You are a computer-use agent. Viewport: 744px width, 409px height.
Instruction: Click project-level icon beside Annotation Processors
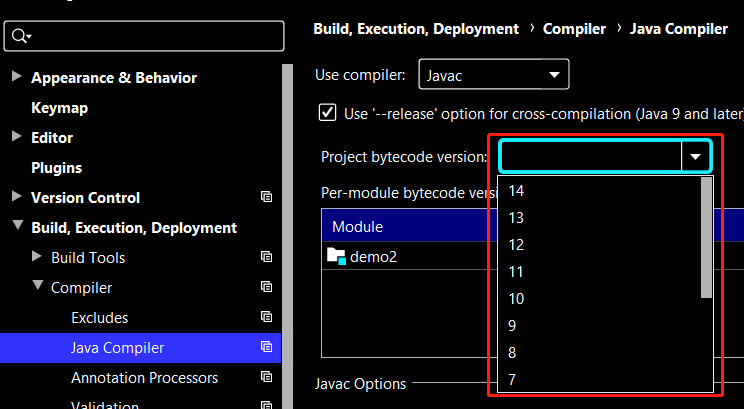point(266,378)
